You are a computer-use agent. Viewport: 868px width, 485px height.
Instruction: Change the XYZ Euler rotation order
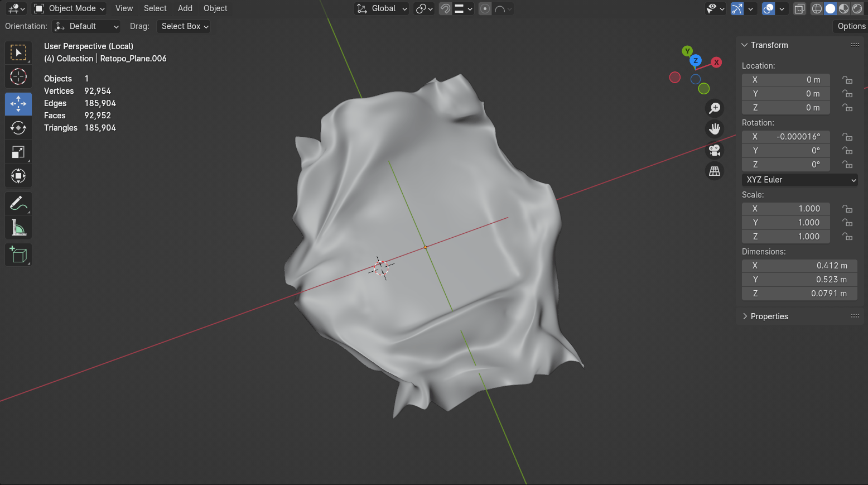point(799,179)
